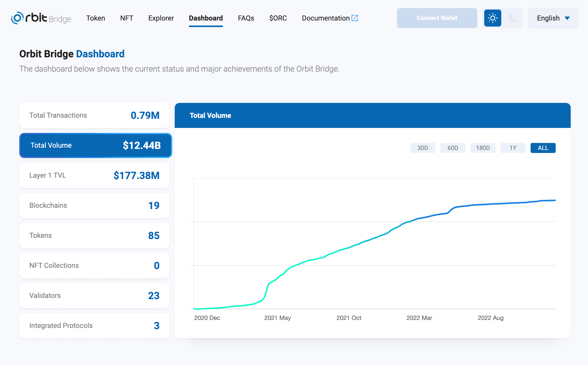Open the external Documentation link
The image size is (588, 365).
pos(330,18)
